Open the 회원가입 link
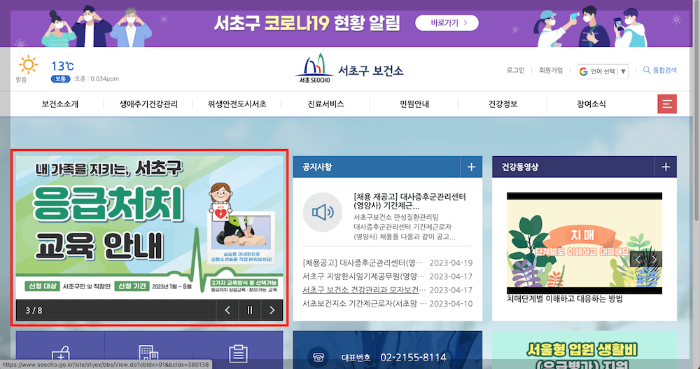Image resolution: width=700 pixels, height=369 pixels. tap(551, 70)
